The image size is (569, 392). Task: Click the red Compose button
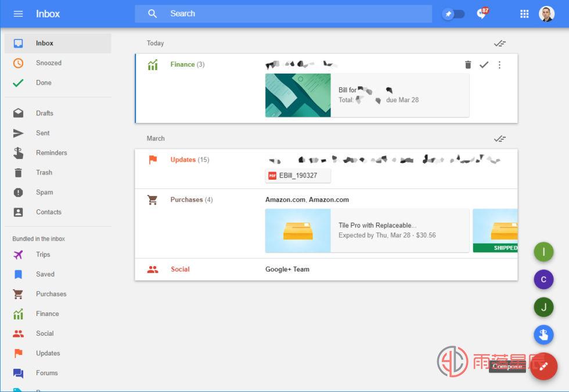point(543,366)
